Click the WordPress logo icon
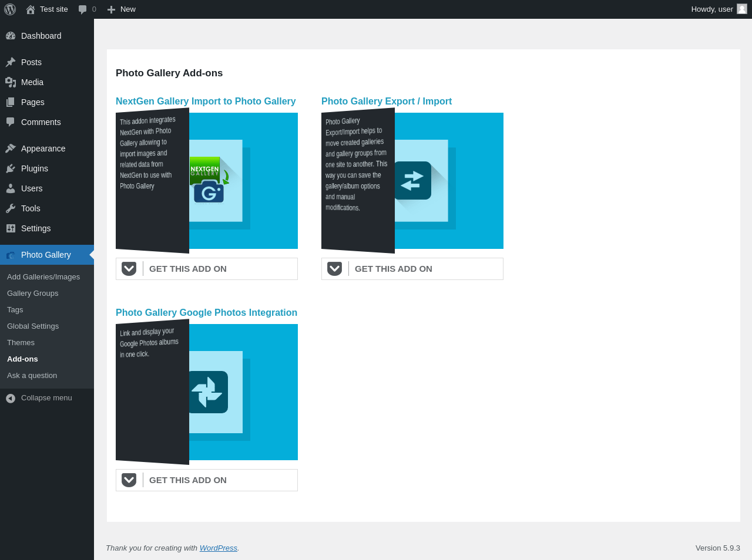 [x=10, y=9]
